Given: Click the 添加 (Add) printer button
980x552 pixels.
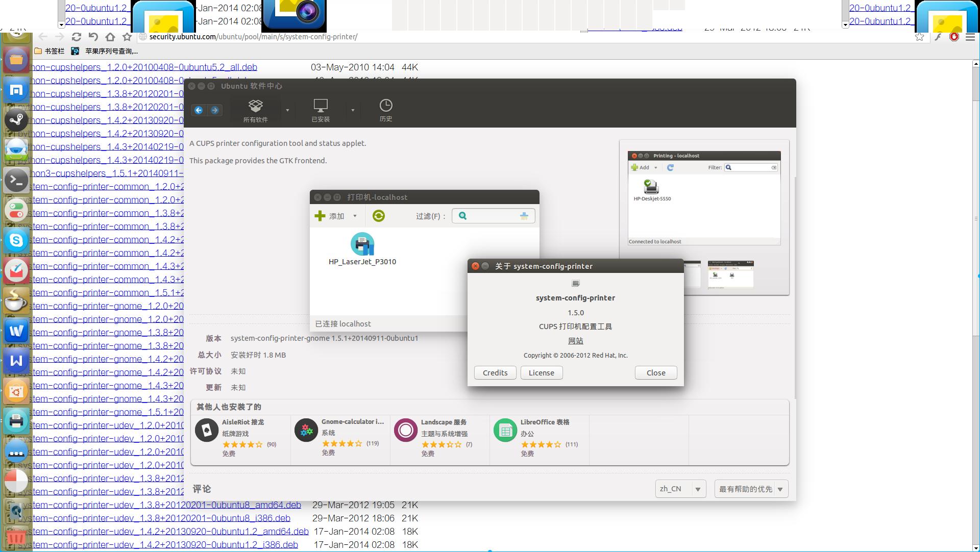Looking at the screenshot, I should coord(330,216).
